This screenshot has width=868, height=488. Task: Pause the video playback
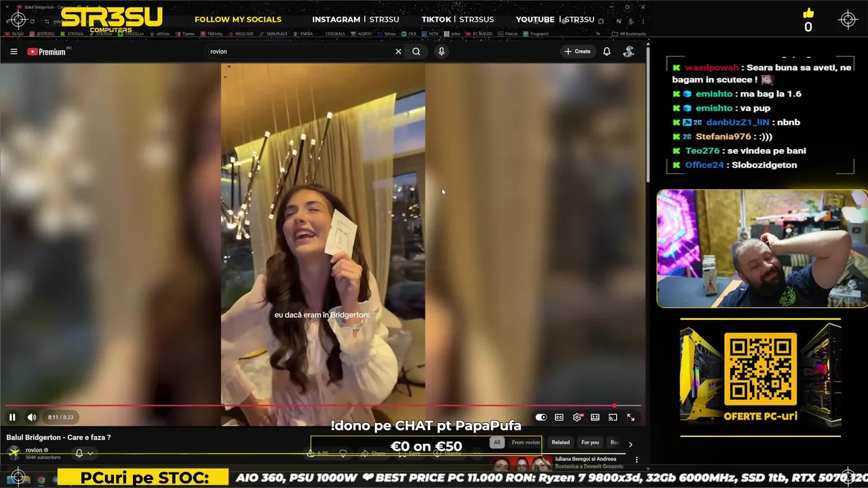(x=12, y=418)
